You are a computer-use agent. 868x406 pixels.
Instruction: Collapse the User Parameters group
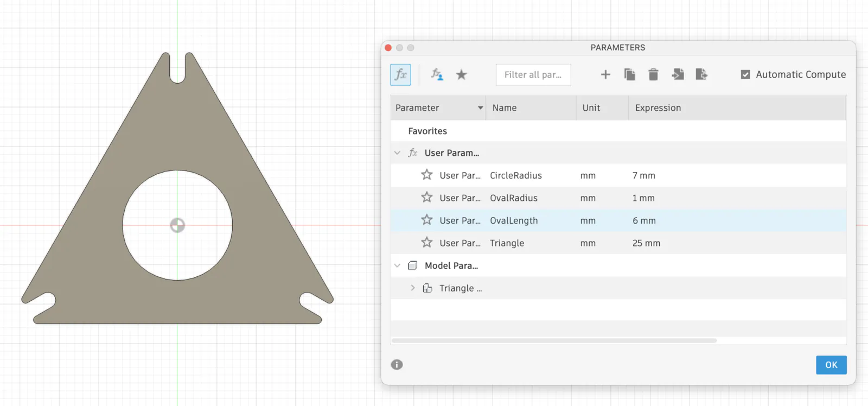[x=397, y=153]
